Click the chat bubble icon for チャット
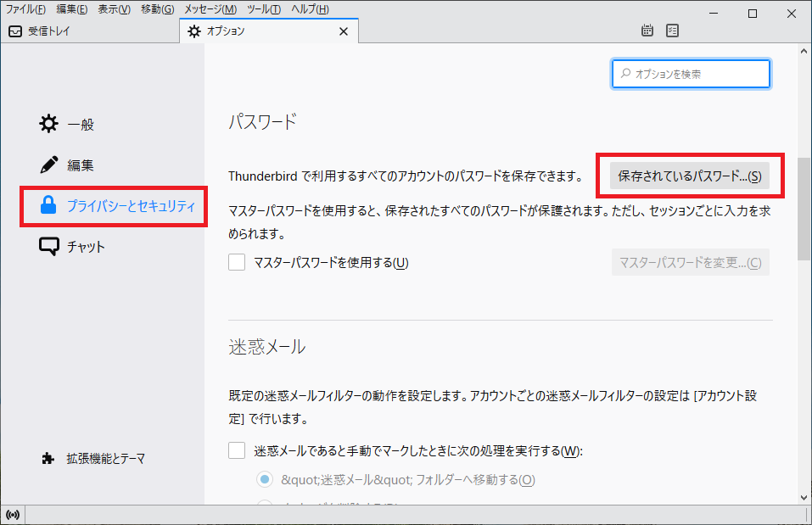Screen dimensions: 812x525 pyautogui.click(x=49, y=247)
